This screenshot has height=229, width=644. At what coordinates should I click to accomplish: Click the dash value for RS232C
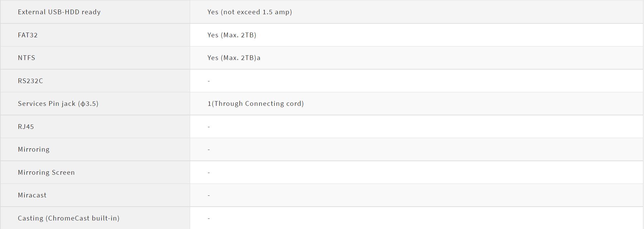209,81
